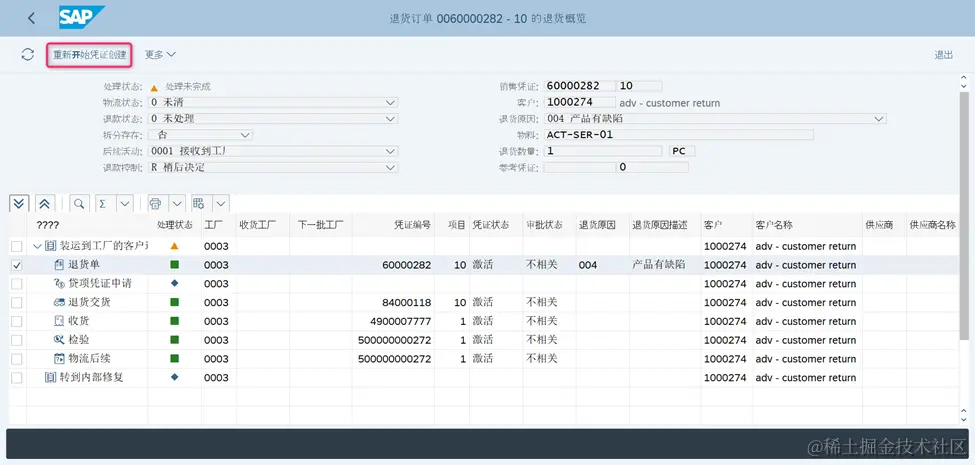
Task: Open the 拆分存在 dropdown
Action: [x=244, y=135]
